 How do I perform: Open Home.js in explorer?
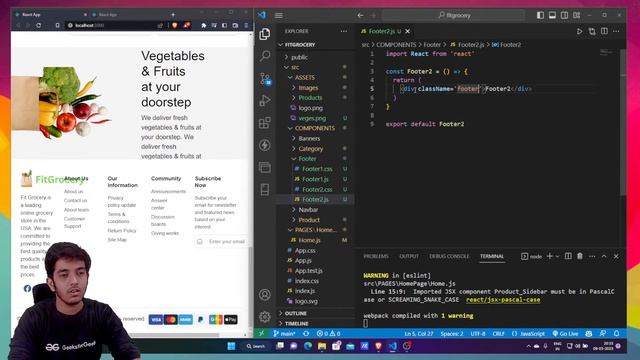(x=309, y=240)
